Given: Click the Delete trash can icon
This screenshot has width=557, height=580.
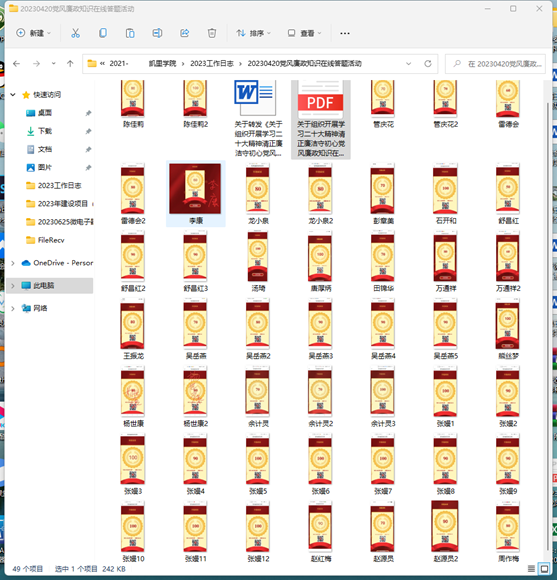Looking at the screenshot, I should pyautogui.click(x=212, y=33).
